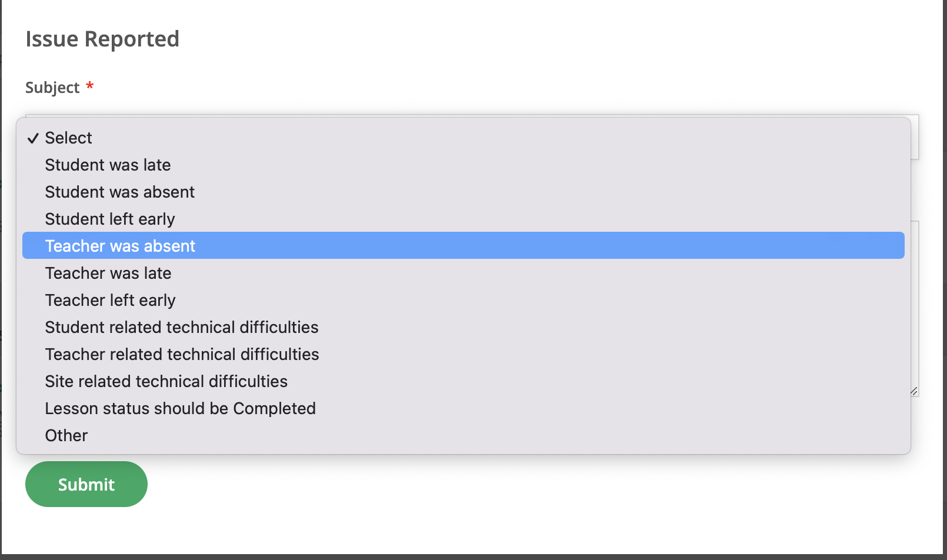Viewport: 947px width, 560px height.
Task: Click the "Subject" field label
Action: [x=52, y=88]
